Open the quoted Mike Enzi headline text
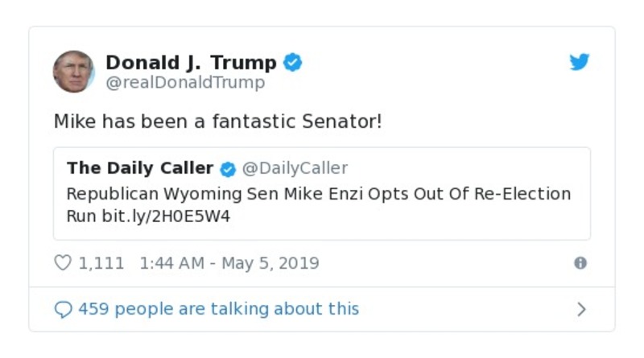This screenshot has width=644, height=358. click(318, 194)
